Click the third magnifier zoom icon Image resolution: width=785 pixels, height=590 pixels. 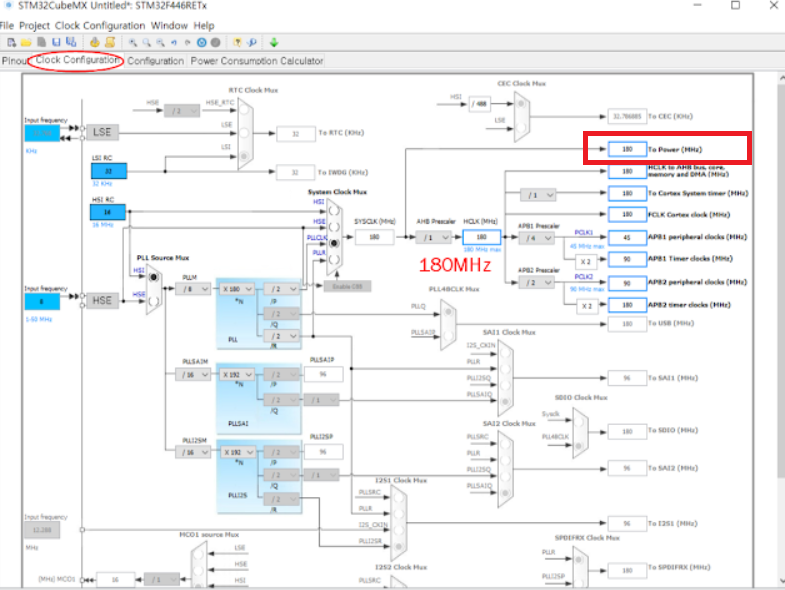[x=160, y=43]
